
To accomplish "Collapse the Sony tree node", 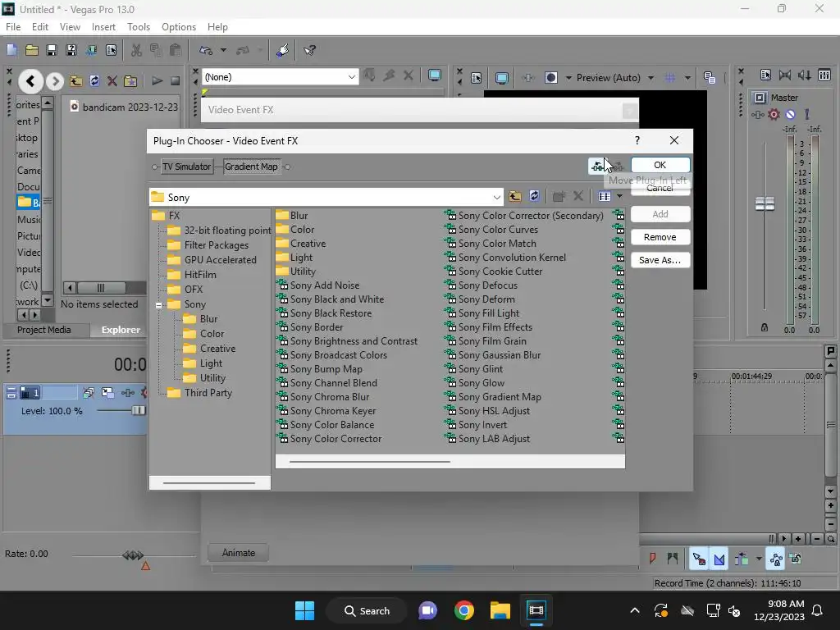I will tap(158, 305).
